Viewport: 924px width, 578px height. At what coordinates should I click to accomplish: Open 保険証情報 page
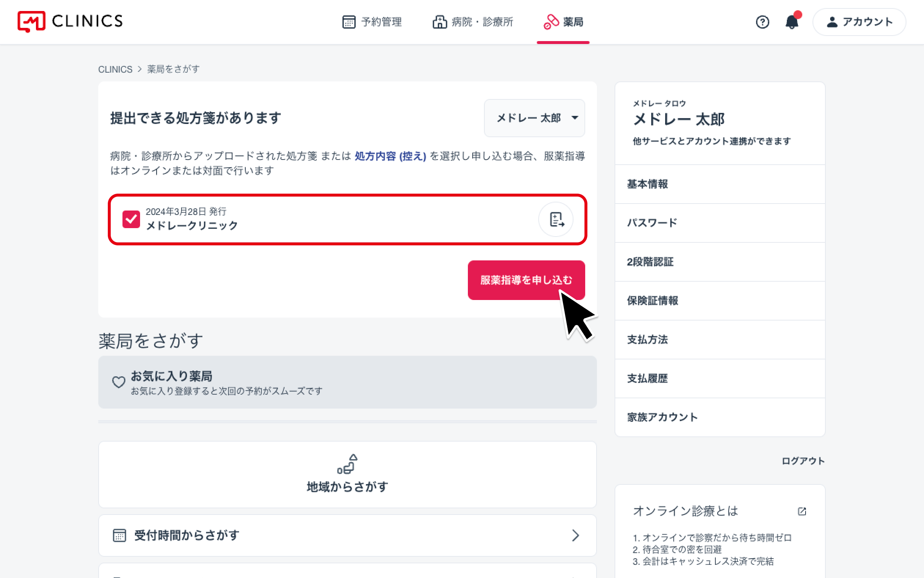pos(719,301)
